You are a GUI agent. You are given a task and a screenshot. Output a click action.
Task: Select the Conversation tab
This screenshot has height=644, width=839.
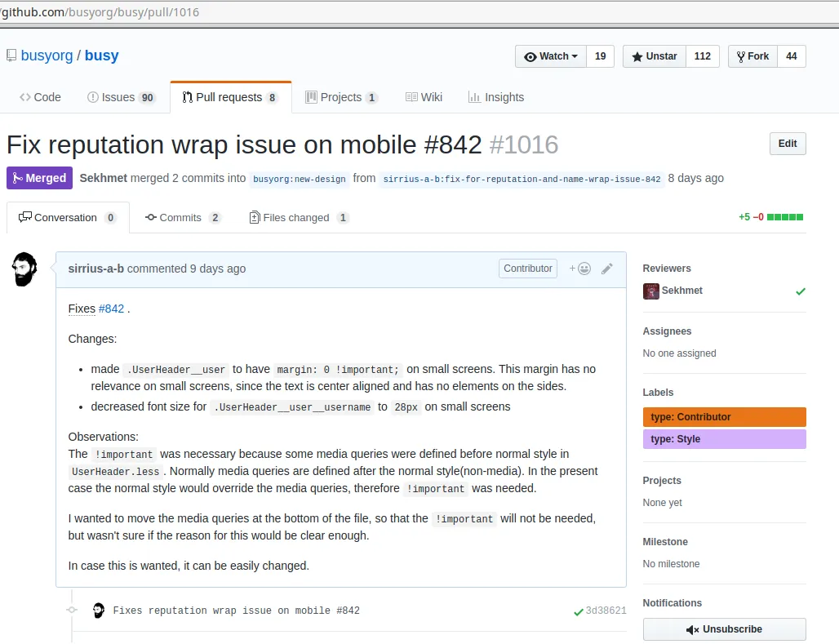68,217
